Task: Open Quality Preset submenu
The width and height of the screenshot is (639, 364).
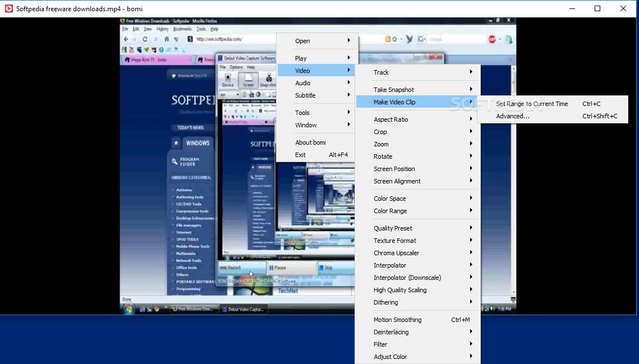Action: 418,228
